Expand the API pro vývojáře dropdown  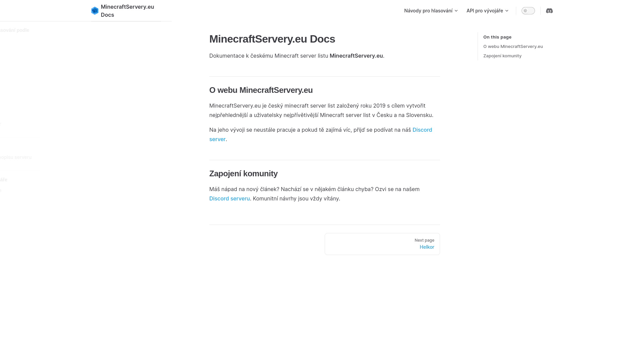pyautogui.click(x=487, y=11)
